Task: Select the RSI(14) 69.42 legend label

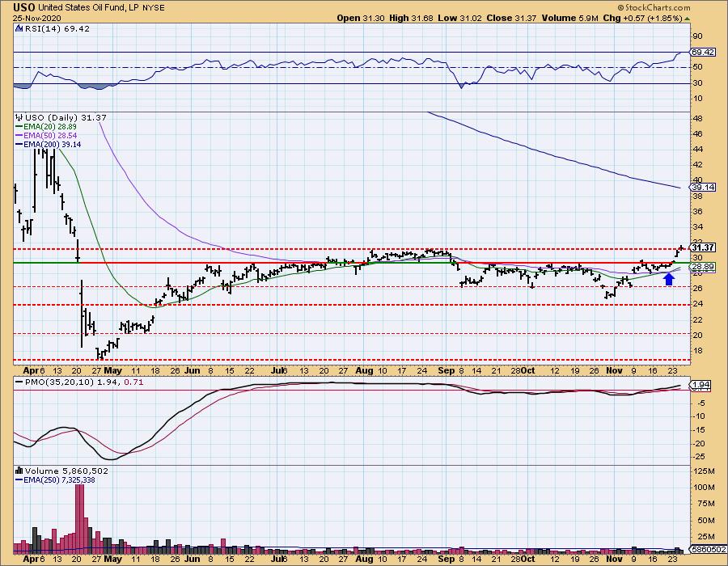Action: [57, 29]
